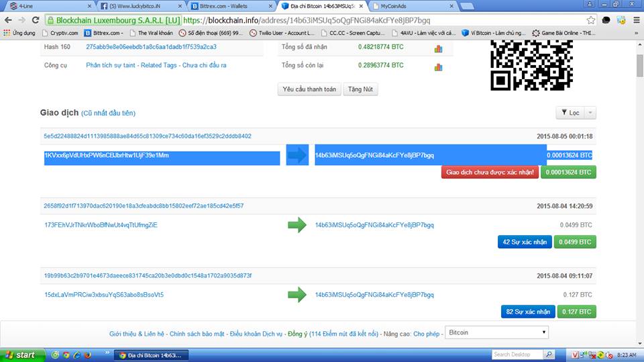Screen dimensions: 644x362
Task: Open transaction hash 2658f92d1f713970
Action: coord(144,206)
